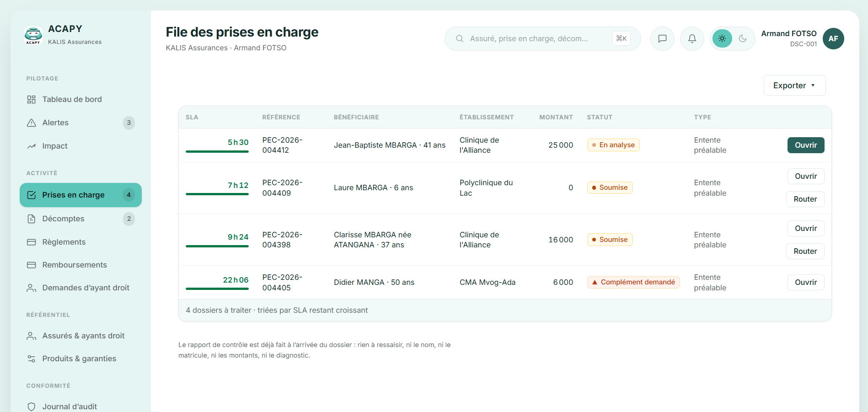
Task: Click beneficiary Didier MANGA · 50 ans
Action: pyautogui.click(x=374, y=282)
